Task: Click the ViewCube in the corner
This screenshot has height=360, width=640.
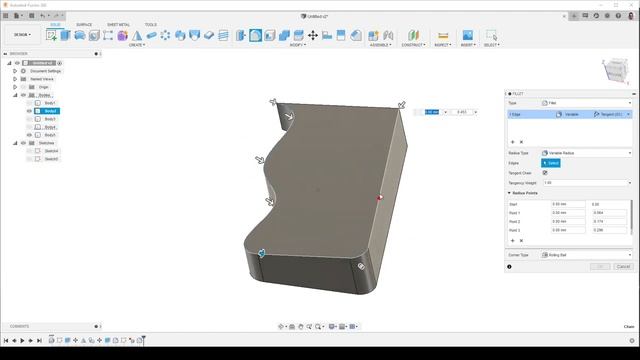Action: 615,71
